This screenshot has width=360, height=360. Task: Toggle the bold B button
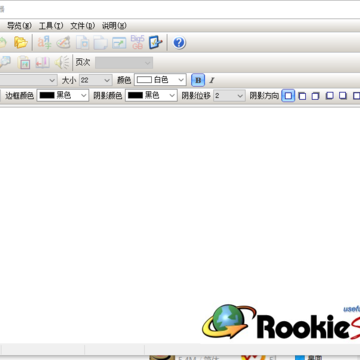coord(198,80)
